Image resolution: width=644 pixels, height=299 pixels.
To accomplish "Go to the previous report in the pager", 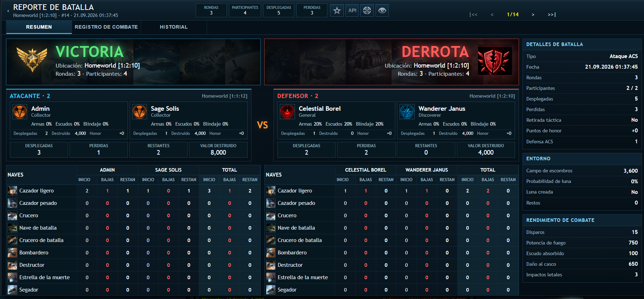I will [492, 15].
